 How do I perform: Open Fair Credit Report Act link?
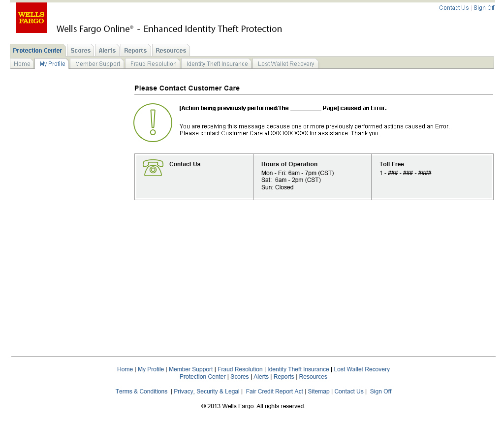pos(275,391)
